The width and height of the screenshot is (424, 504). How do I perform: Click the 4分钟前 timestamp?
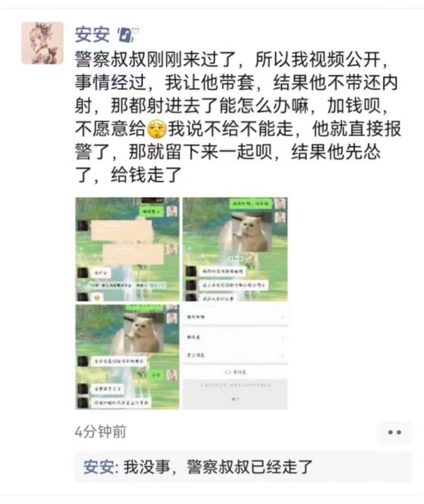tap(100, 432)
